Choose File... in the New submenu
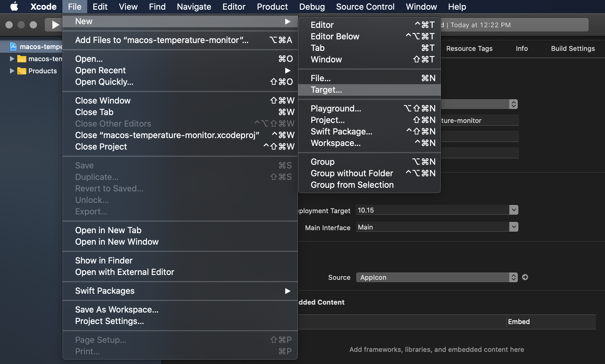This screenshot has width=605, height=364. tap(369, 78)
